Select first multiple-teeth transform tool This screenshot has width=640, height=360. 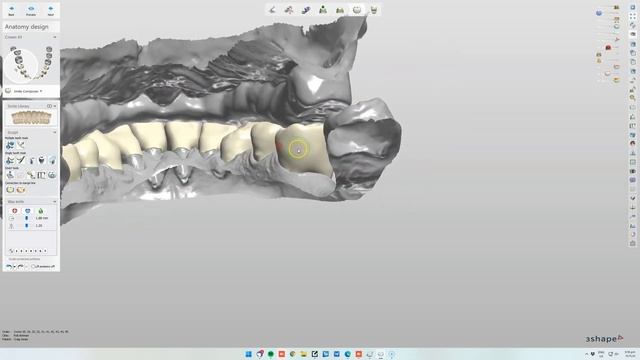coord(10,145)
